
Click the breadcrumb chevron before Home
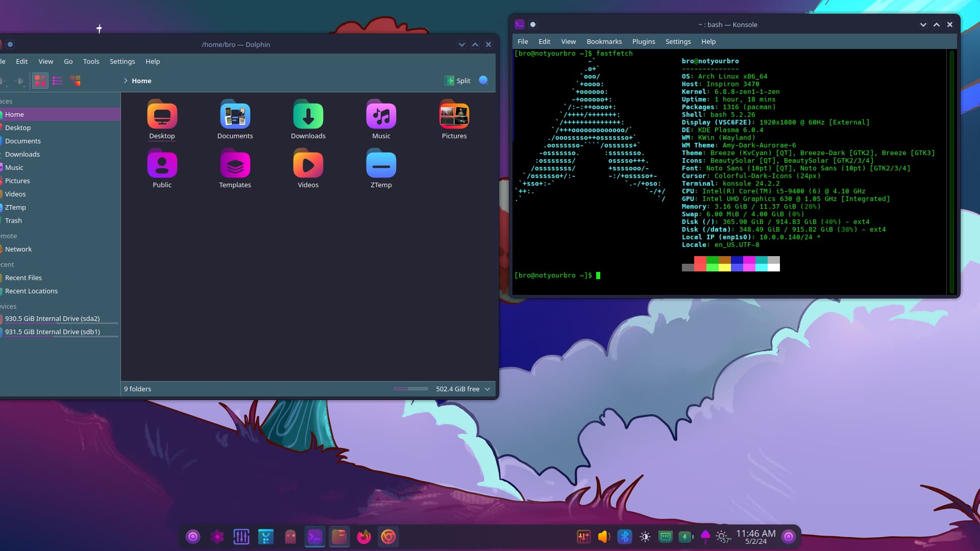pos(126,81)
